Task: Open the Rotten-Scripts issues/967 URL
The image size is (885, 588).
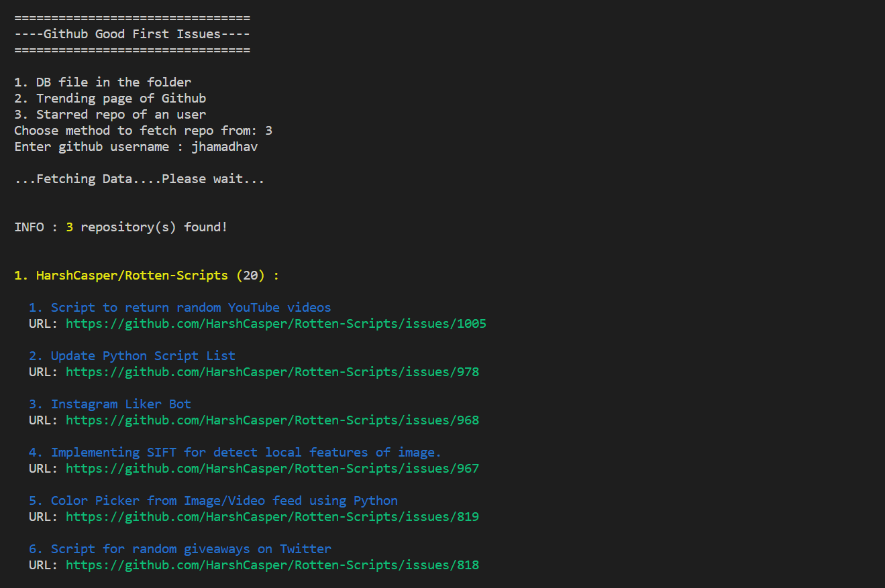Action: tap(272, 469)
